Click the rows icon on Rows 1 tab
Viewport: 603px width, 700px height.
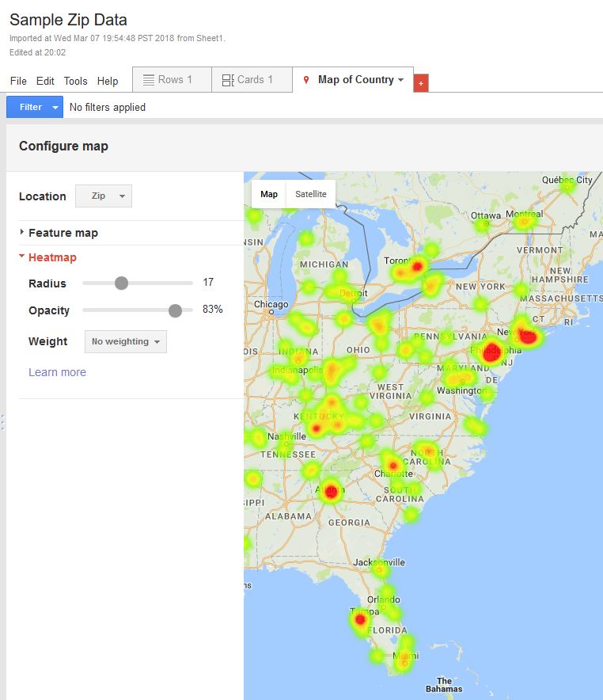coord(149,80)
